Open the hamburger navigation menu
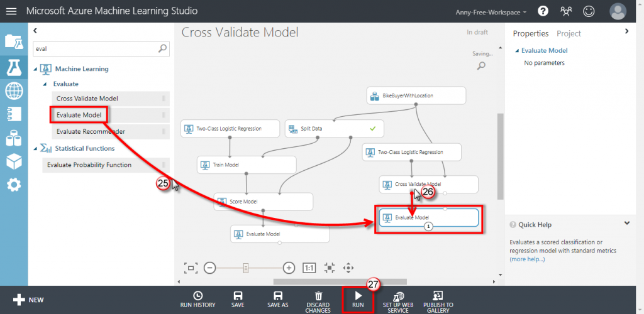Screen dimensions: 644x314 [x=11, y=11]
